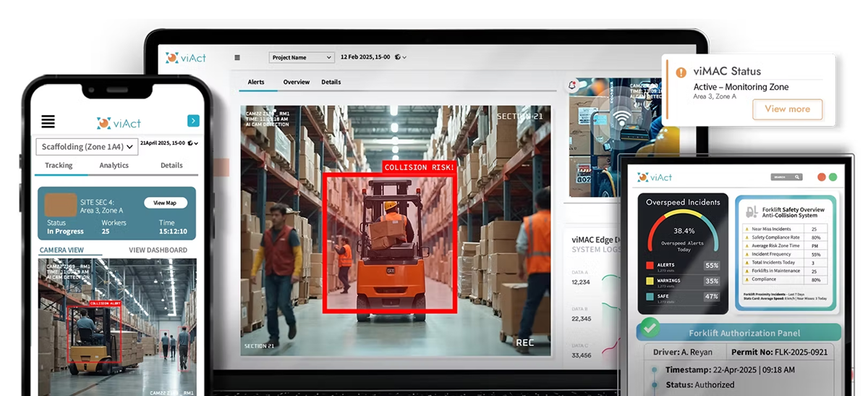Switch to the Analytics tab on the phone
The height and width of the screenshot is (396, 868).
click(x=114, y=165)
